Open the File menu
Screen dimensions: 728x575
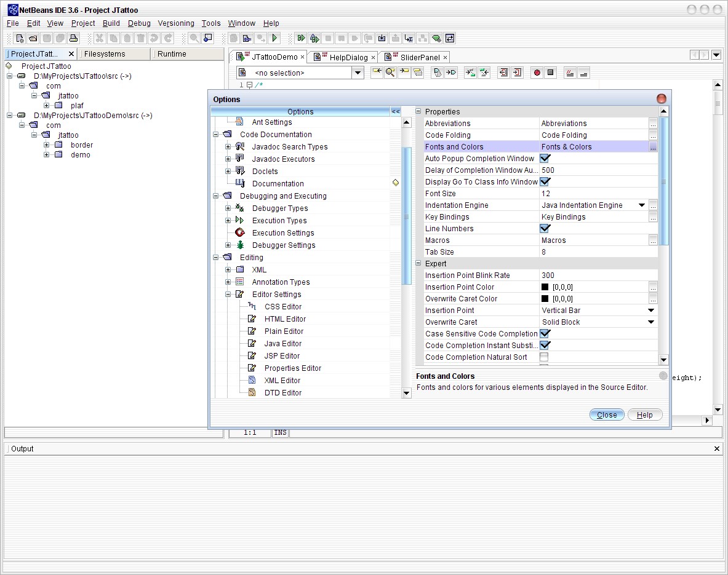click(x=12, y=23)
